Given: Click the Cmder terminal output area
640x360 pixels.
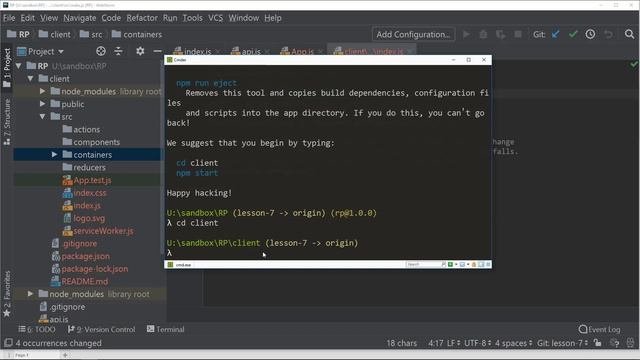Looking at the screenshot, I should pos(328,162).
